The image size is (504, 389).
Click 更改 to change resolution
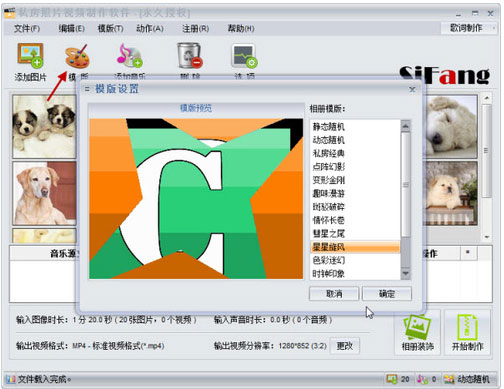[x=345, y=346]
